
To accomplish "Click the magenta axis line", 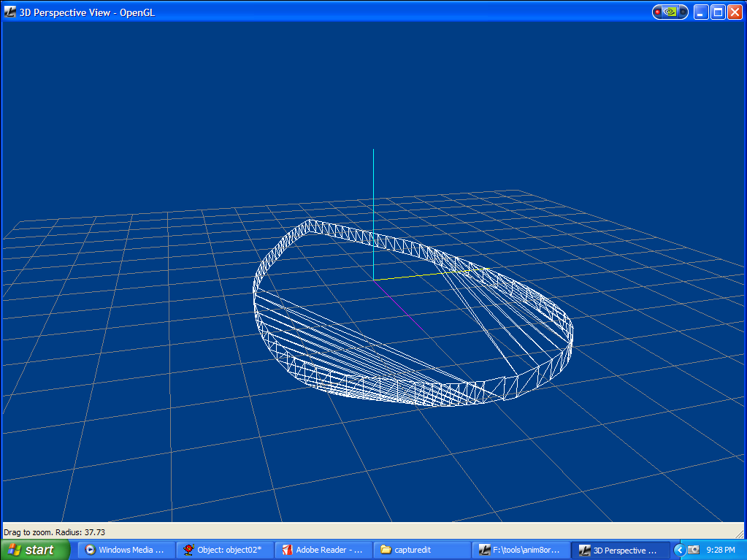I will point(399,306).
